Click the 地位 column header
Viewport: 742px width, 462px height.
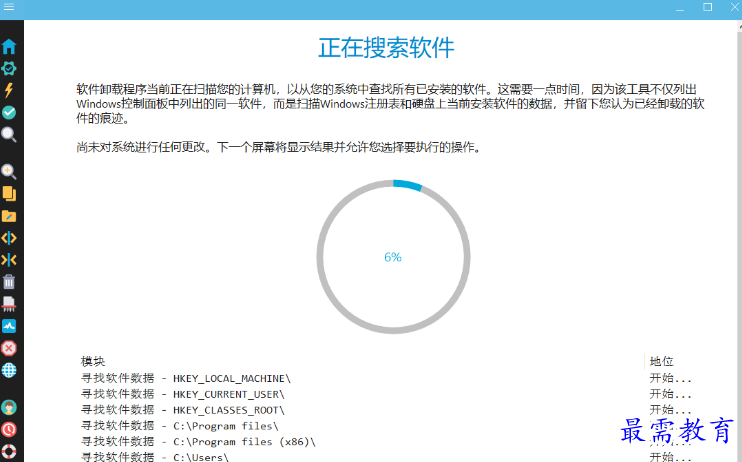662,362
